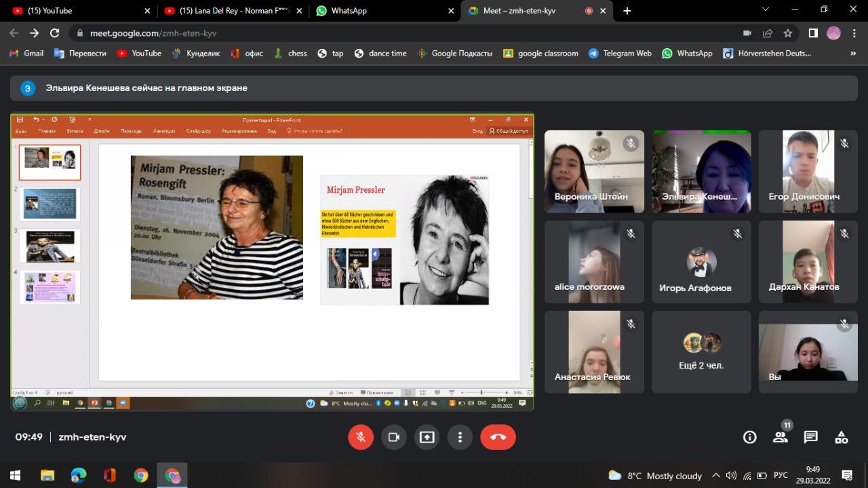
Task: Click the present screen button
Action: click(x=427, y=437)
